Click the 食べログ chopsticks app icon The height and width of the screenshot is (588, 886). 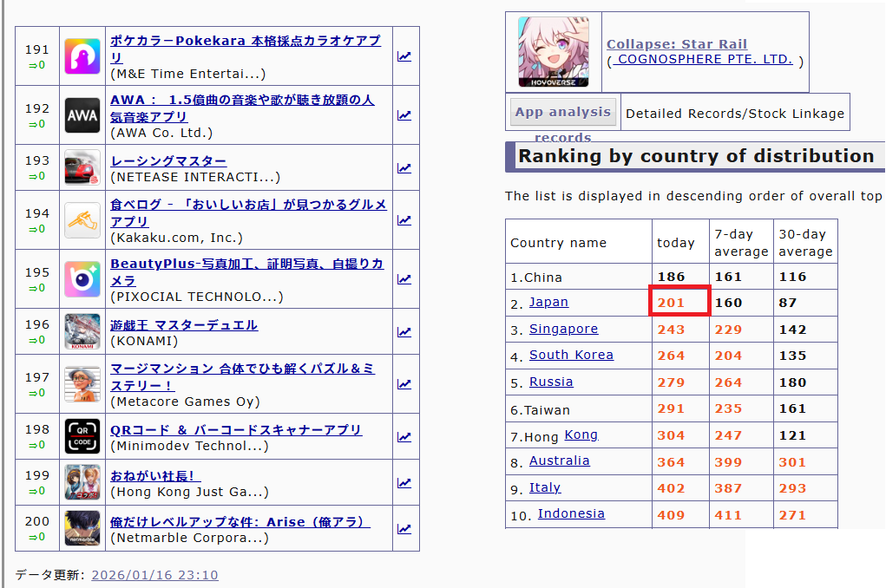pyautogui.click(x=82, y=220)
